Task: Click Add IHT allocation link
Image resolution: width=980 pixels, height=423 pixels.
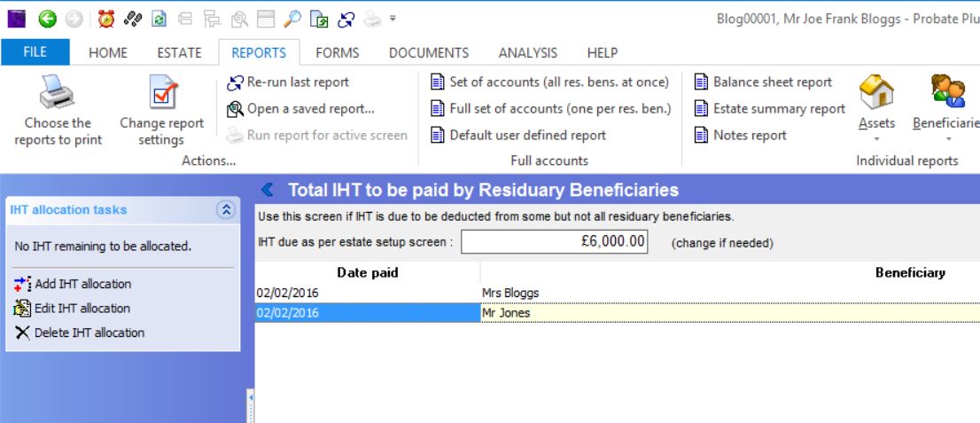Action: coord(82,284)
